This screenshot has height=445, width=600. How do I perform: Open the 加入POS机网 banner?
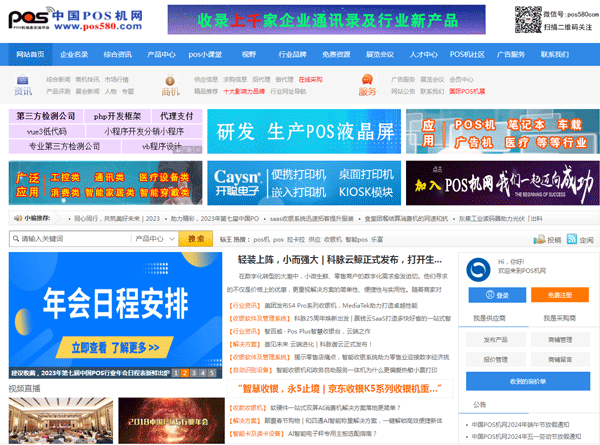pyautogui.click(x=503, y=183)
